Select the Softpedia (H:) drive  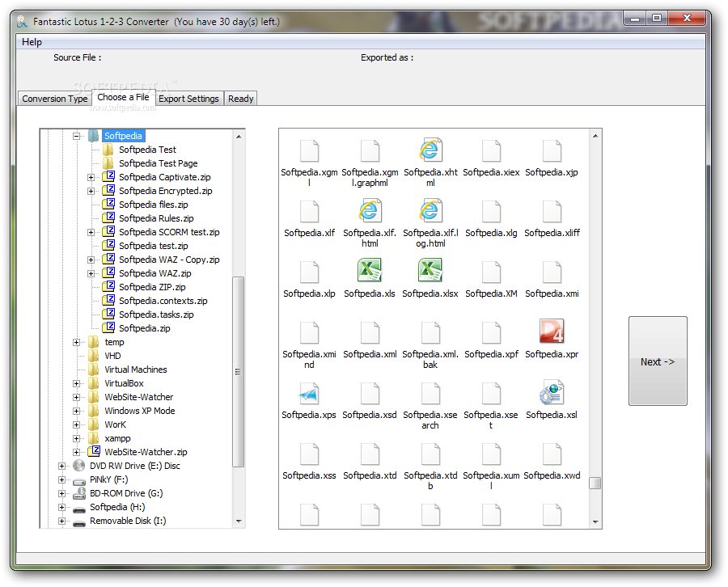tap(117, 507)
